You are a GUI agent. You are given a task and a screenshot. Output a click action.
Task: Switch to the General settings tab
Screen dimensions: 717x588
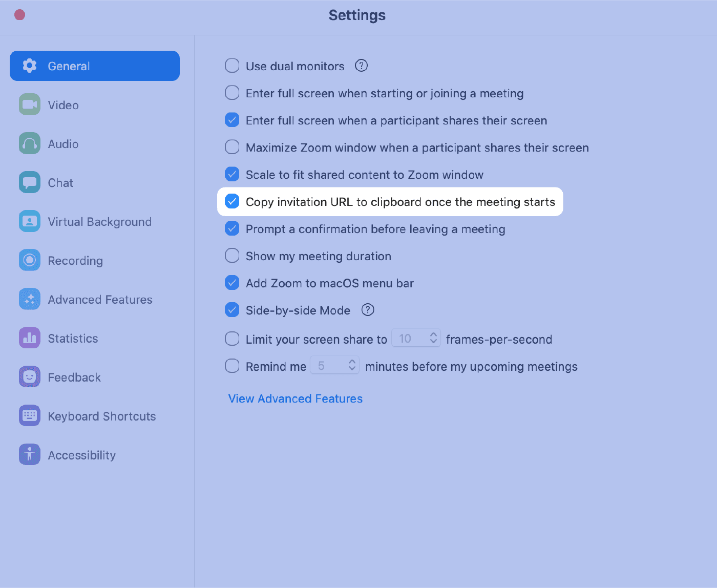[x=94, y=66]
